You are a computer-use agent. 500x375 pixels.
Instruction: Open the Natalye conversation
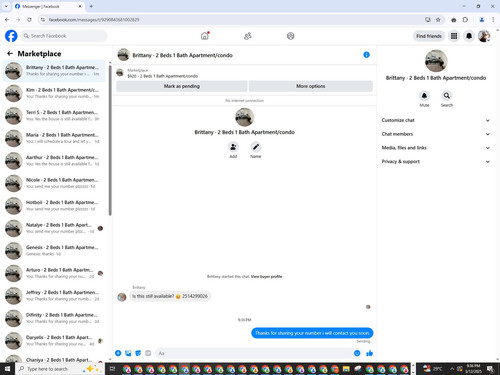(x=54, y=228)
